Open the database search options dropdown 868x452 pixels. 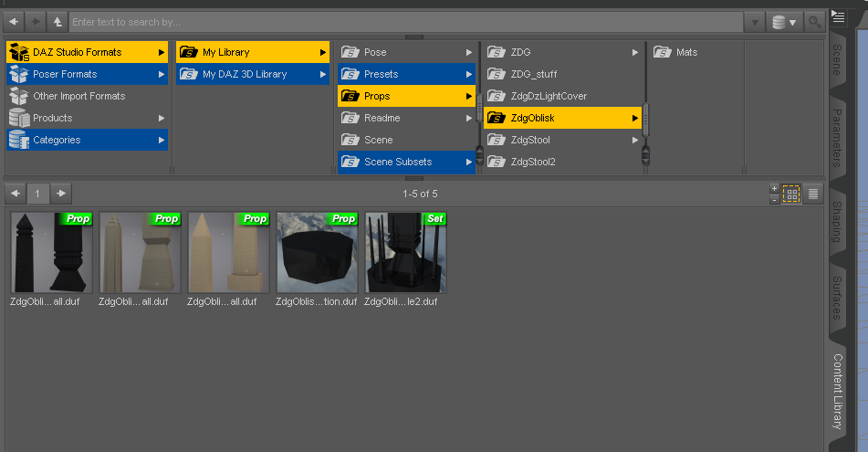784,22
